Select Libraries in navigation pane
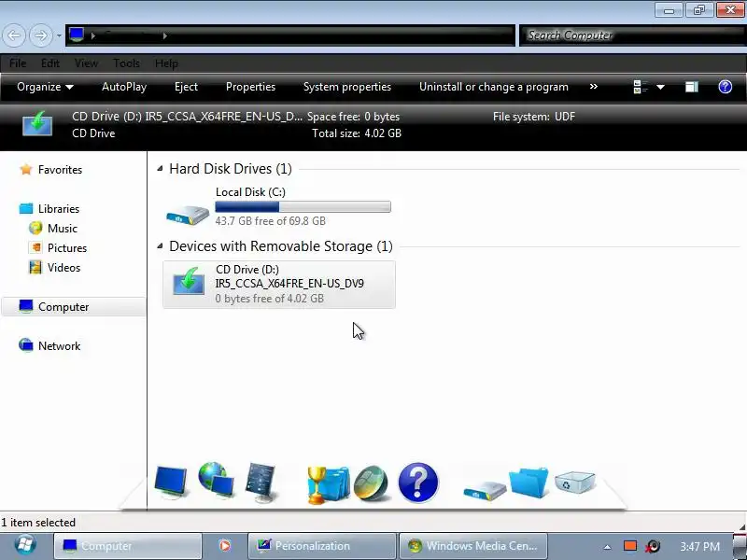Image resolution: width=747 pixels, height=560 pixels. [59, 208]
